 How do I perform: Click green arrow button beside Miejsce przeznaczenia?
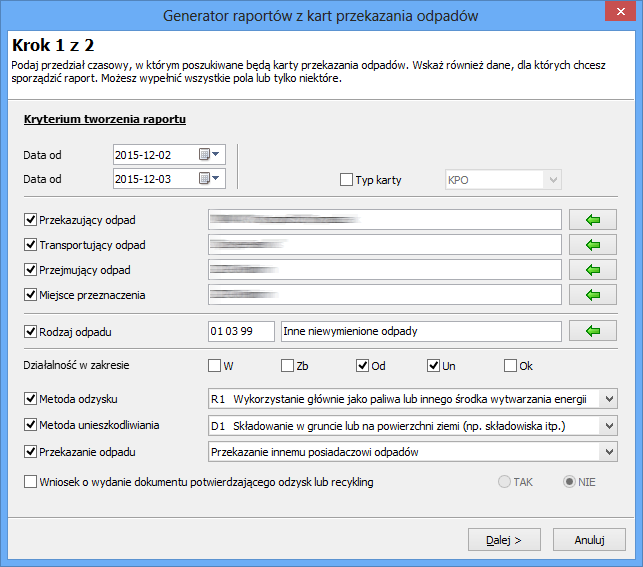(x=593, y=295)
